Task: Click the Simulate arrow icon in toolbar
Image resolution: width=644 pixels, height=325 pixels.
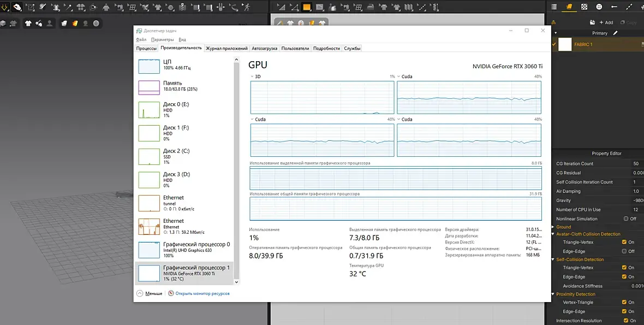Action: (4, 7)
